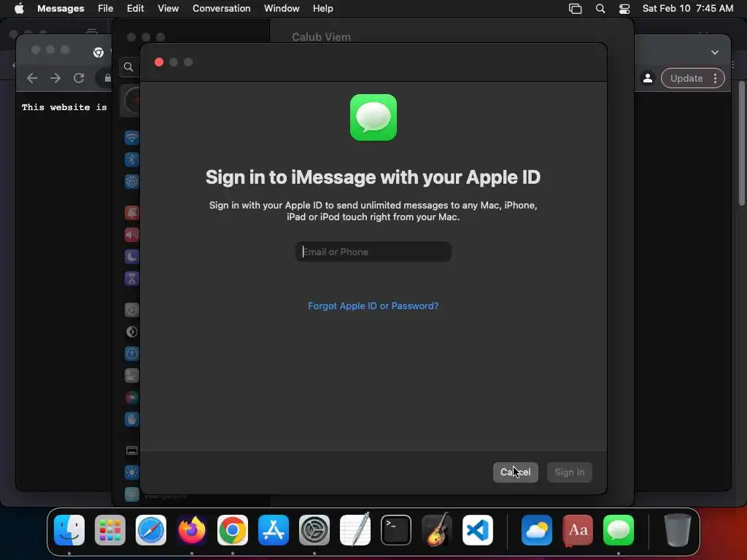Open Notifications bell icon in System Settings sidebar

click(x=132, y=212)
